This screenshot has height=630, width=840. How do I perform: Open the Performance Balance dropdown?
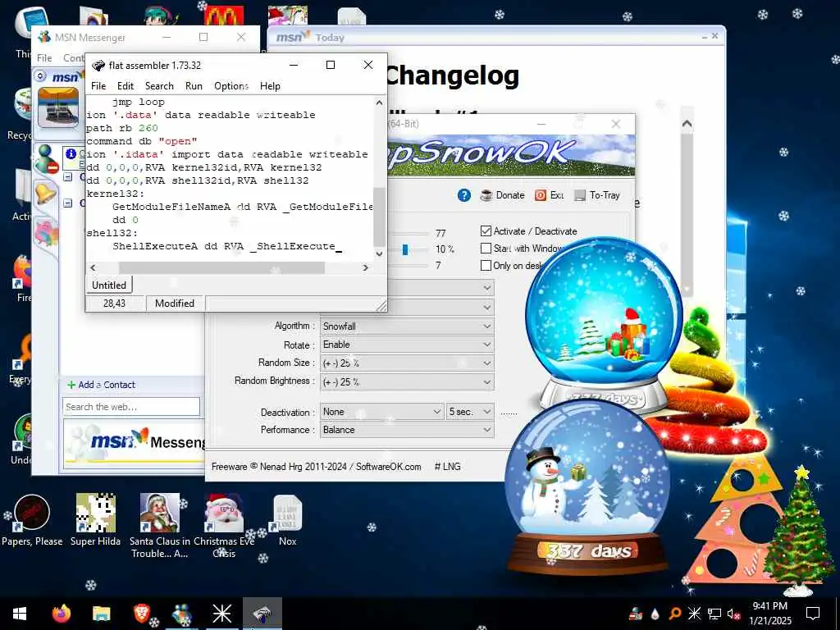(407, 430)
